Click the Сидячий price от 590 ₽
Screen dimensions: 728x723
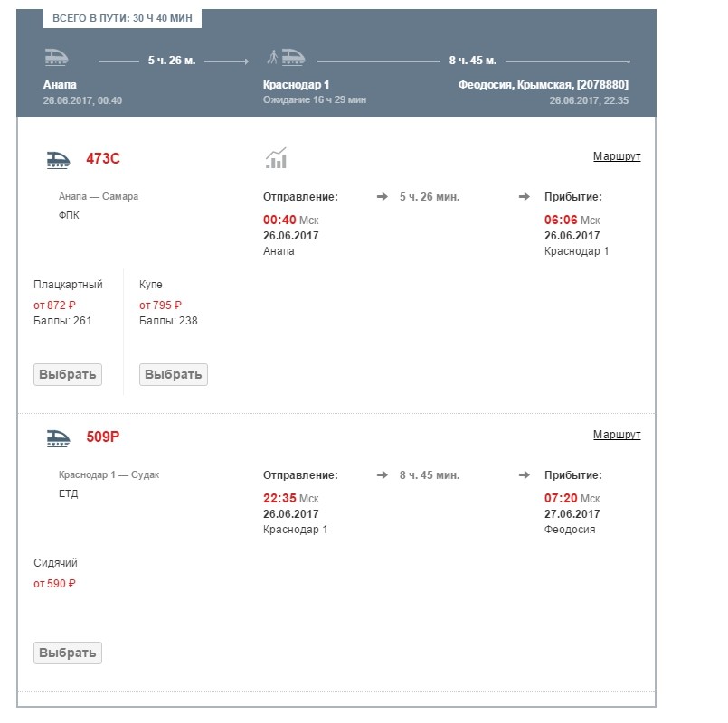[x=54, y=584]
